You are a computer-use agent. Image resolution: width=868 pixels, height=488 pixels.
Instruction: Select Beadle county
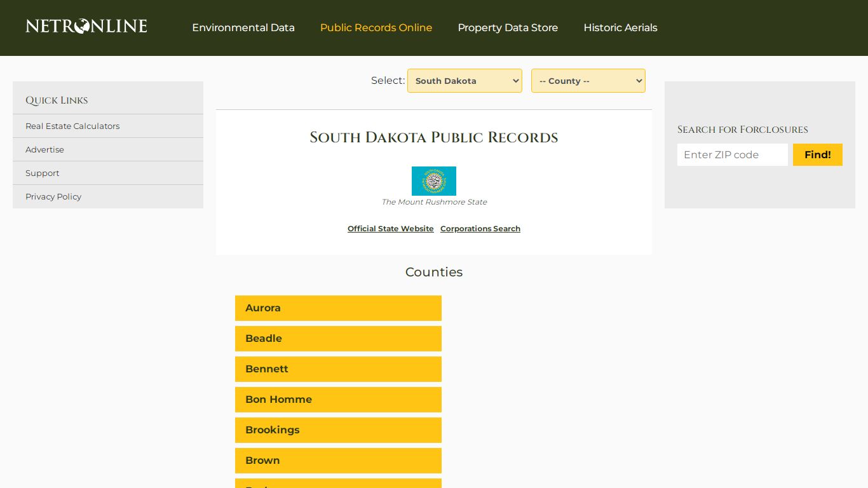338,339
